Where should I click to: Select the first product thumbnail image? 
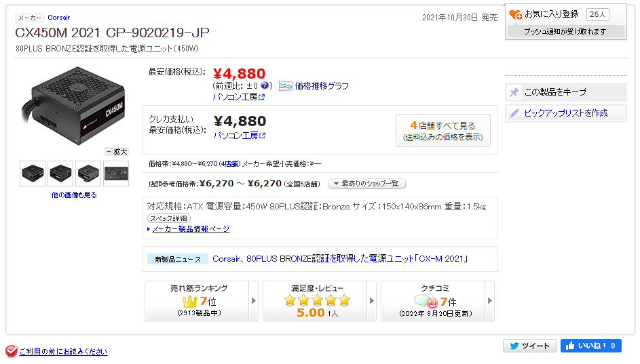(x=33, y=174)
